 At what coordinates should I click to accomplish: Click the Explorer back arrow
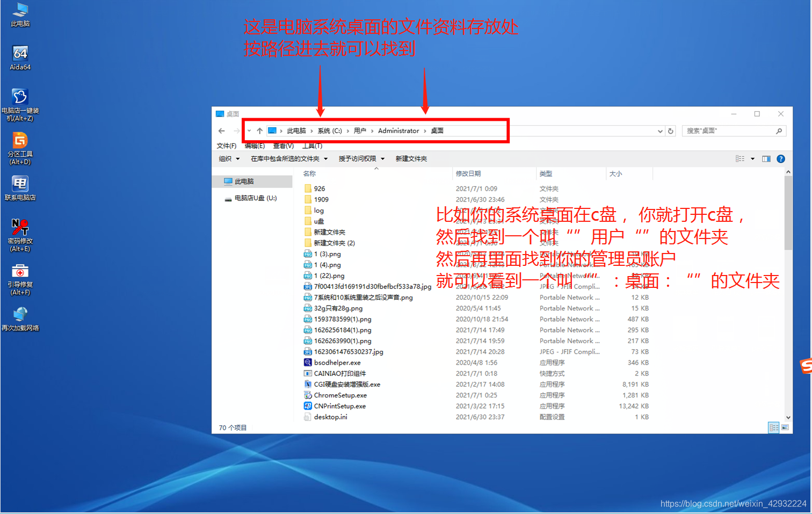tap(222, 131)
